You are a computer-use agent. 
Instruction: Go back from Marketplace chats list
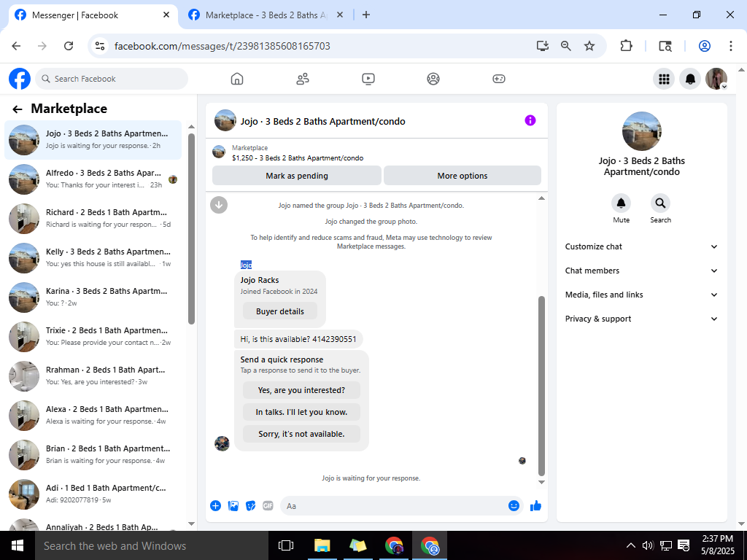(18, 109)
